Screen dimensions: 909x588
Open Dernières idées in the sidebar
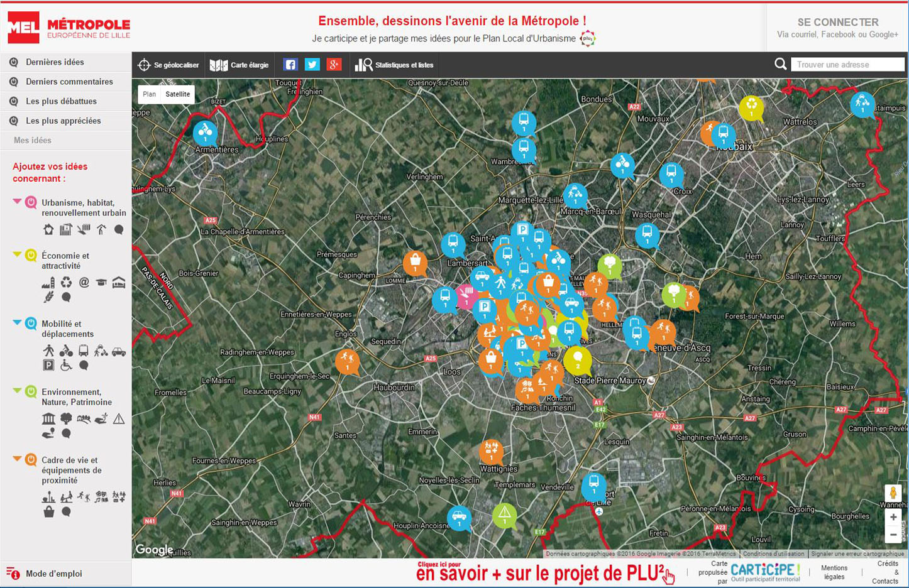click(x=55, y=62)
